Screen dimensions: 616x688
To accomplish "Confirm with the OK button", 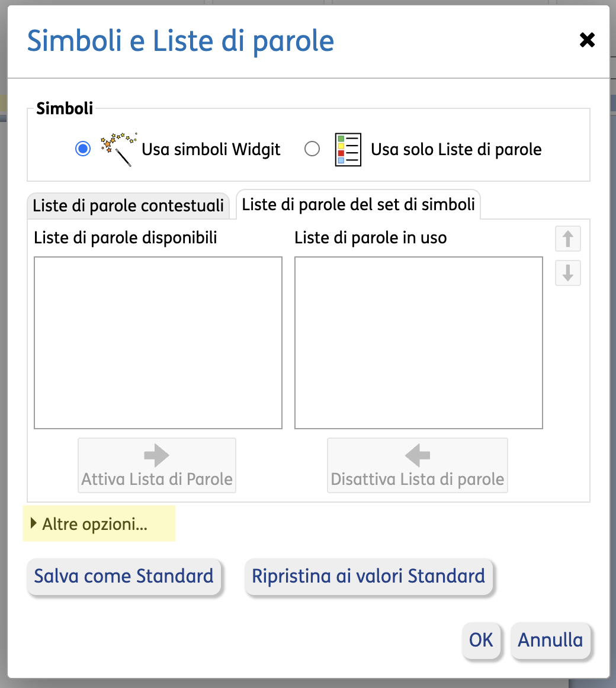I will click(x=481, y=640).
